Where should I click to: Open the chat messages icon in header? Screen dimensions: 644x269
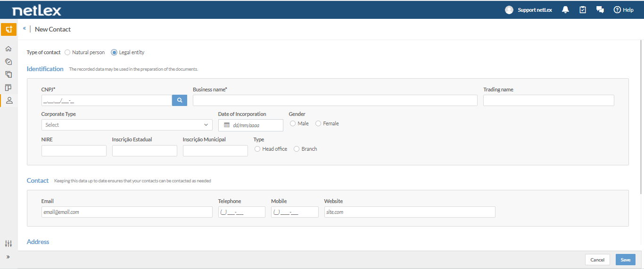600,10
